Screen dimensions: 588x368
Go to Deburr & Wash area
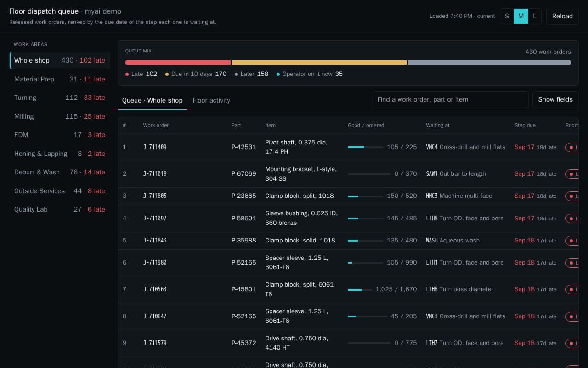point(60,172)
